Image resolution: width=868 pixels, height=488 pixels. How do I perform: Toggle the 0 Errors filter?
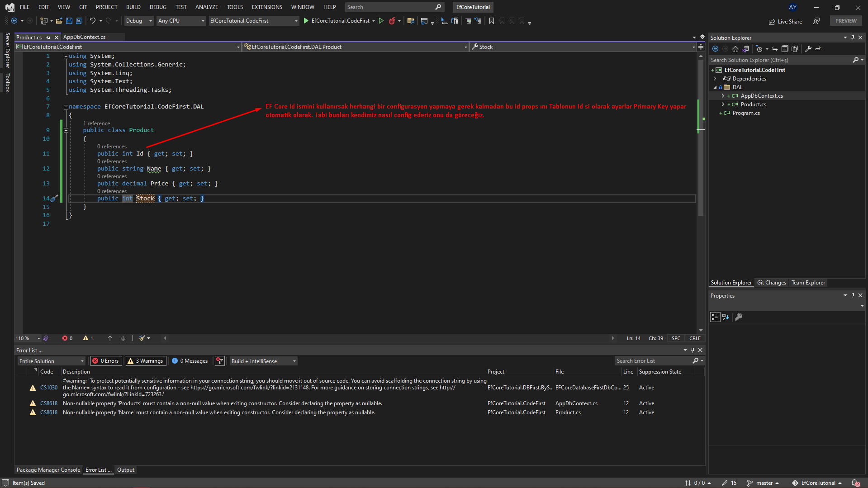click(x=105, y=360)
